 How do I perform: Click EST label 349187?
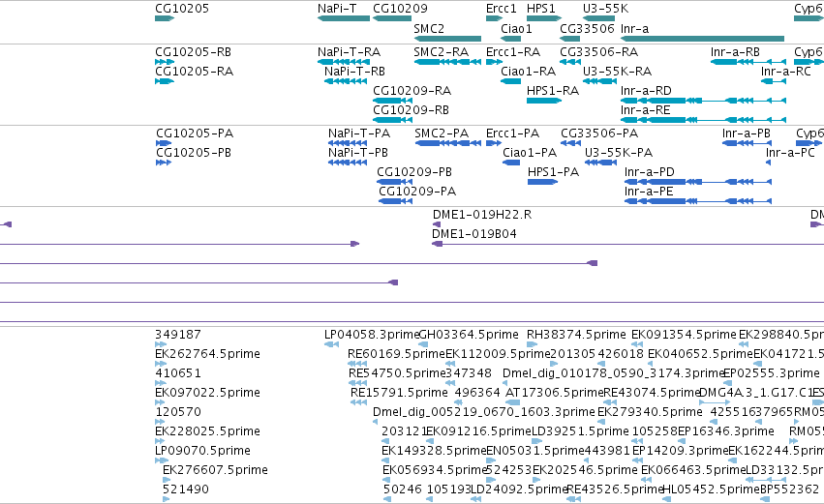click(x=177, y=335)
